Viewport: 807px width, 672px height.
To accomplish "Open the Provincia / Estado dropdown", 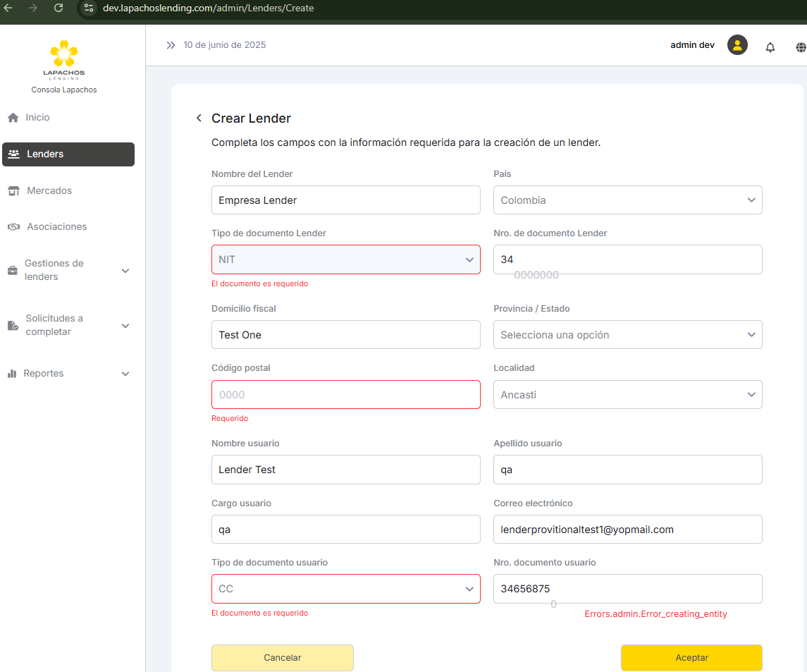I will pyautogui.click(x=627, y=335).
